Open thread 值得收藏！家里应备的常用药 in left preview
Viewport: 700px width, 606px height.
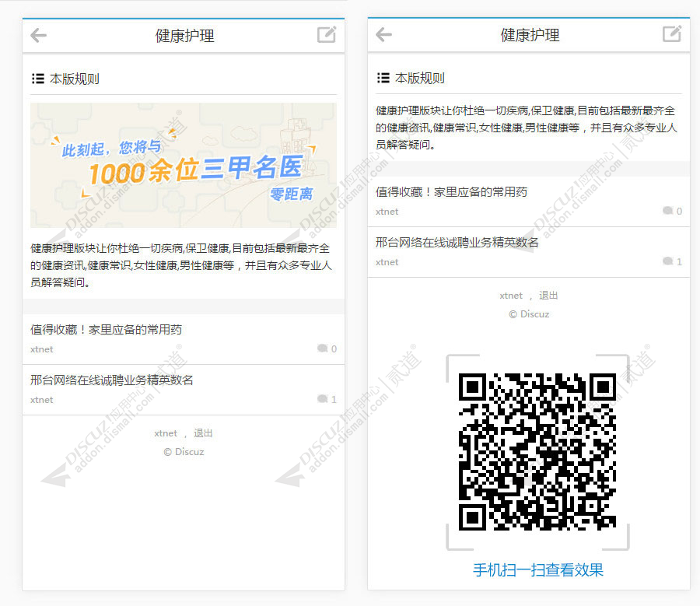click(x=107, y=330)
